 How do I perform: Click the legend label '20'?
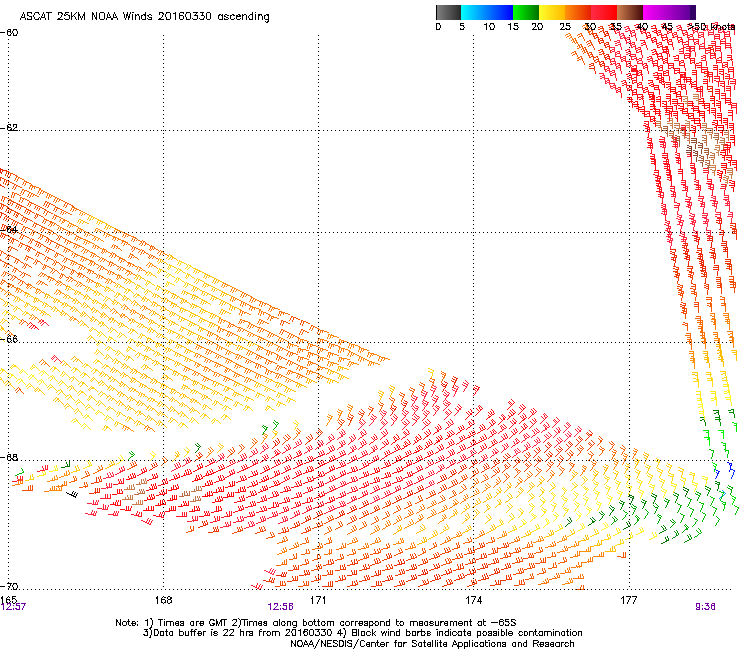(537, 27)
